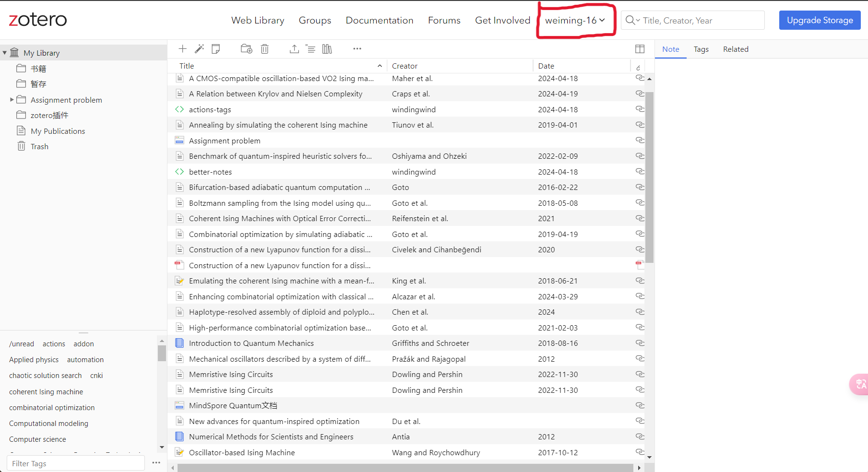Collapse the My Library tree
The height and width of the screenshot is (472, 868).
coord(5,53)
